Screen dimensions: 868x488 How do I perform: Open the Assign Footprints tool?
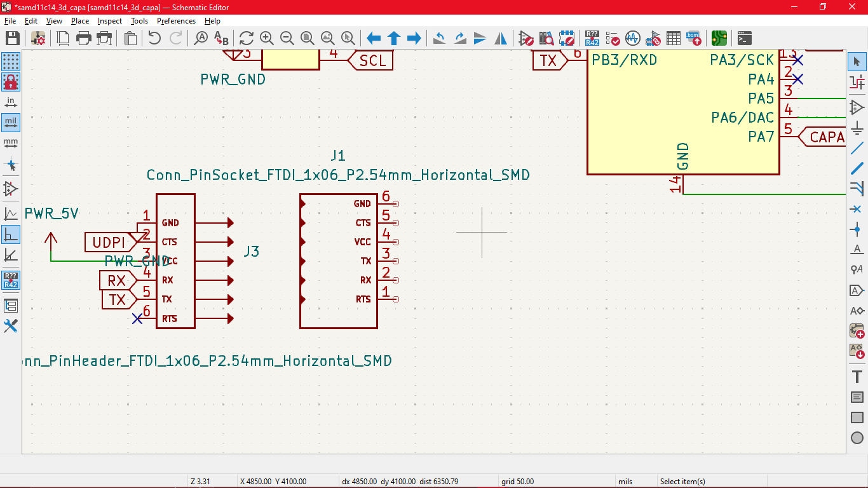(x=653, y=38)
